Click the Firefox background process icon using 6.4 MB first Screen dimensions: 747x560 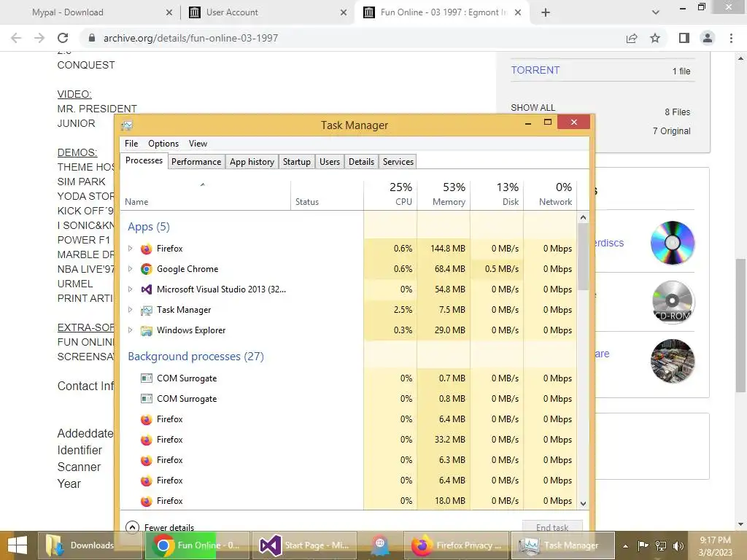146,419
